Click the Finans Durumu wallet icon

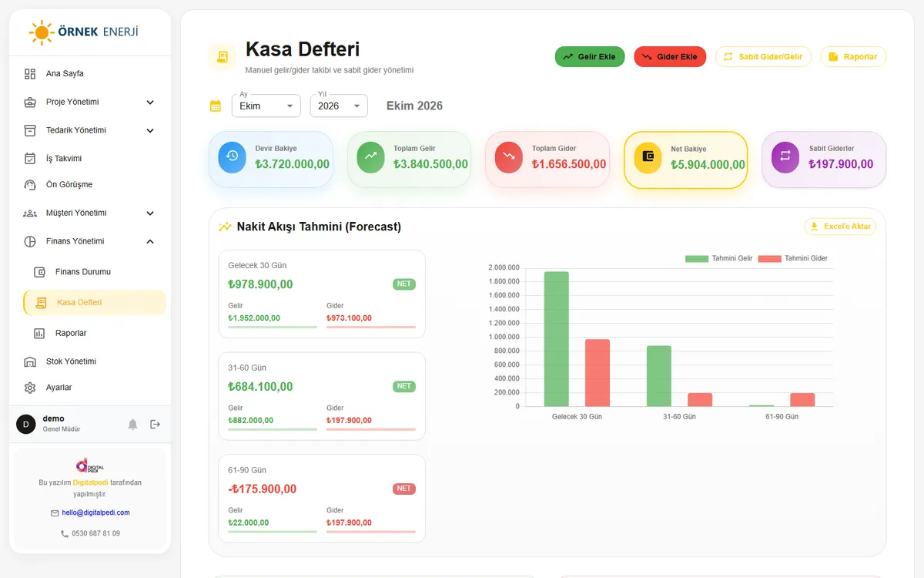39,272
